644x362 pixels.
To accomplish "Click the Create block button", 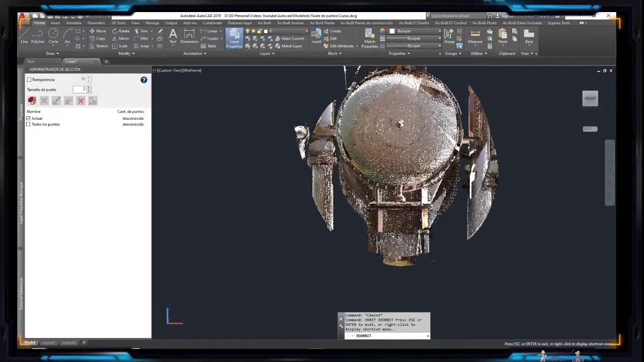I will 333,31.
